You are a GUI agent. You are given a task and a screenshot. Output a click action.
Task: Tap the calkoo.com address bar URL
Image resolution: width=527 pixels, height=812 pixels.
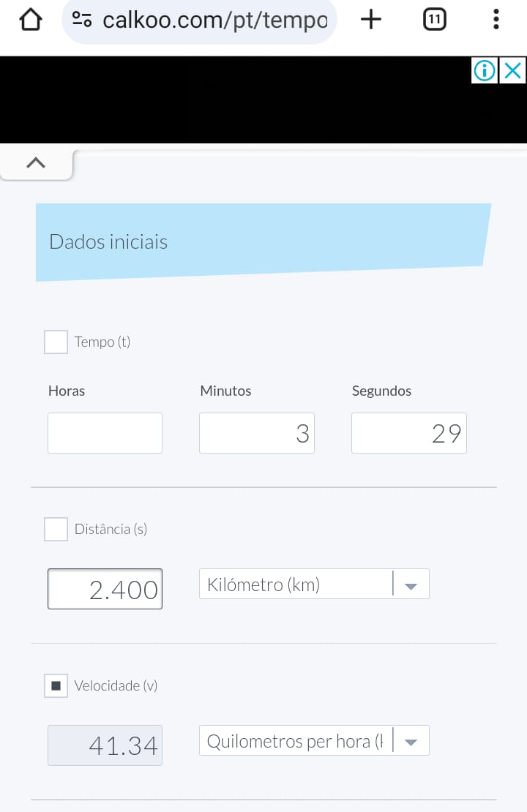(214, 20)
